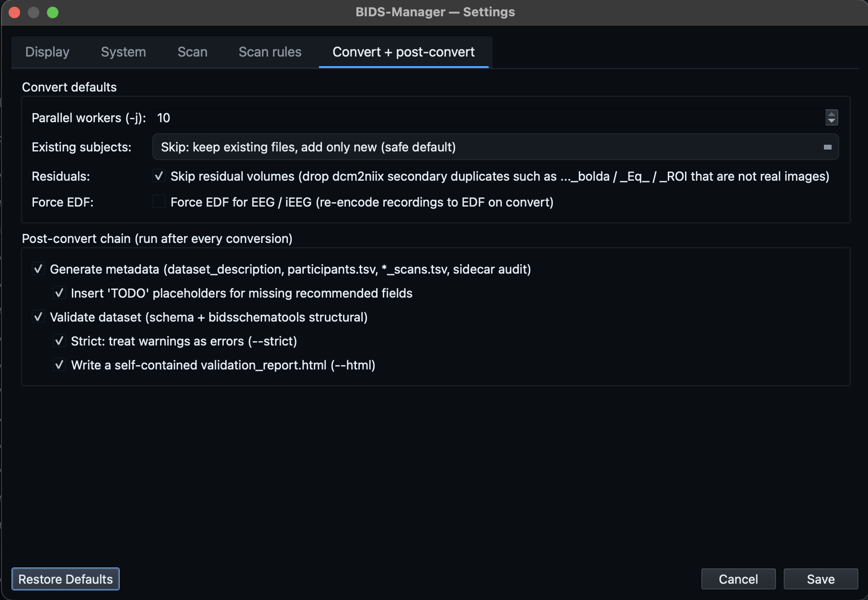Click the Parallel workers value field

pyautogui.click(x=489, y=118)
